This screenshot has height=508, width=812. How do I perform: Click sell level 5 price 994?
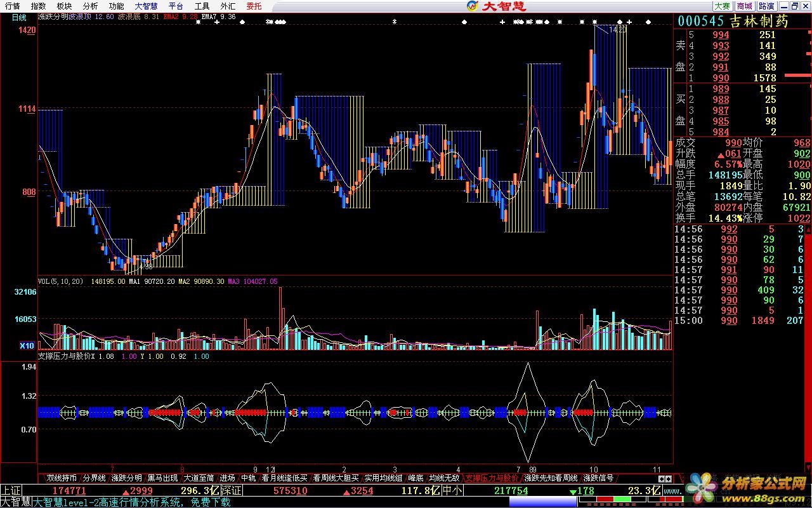(721, 35)
